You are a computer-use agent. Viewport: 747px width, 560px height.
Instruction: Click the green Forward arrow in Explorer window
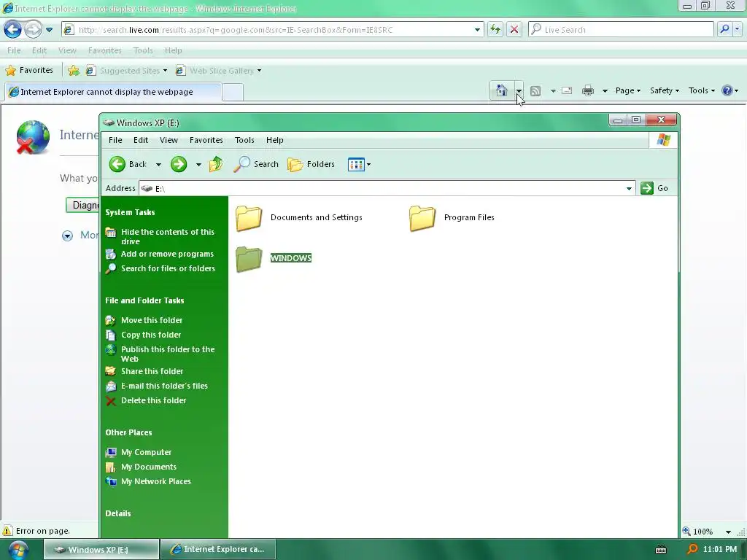[179, 164]
